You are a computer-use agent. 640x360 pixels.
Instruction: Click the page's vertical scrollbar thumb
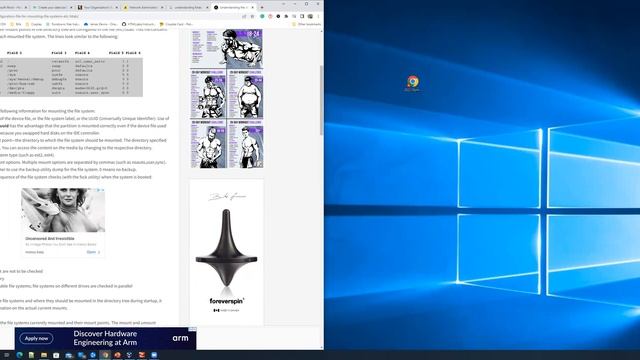321,100
